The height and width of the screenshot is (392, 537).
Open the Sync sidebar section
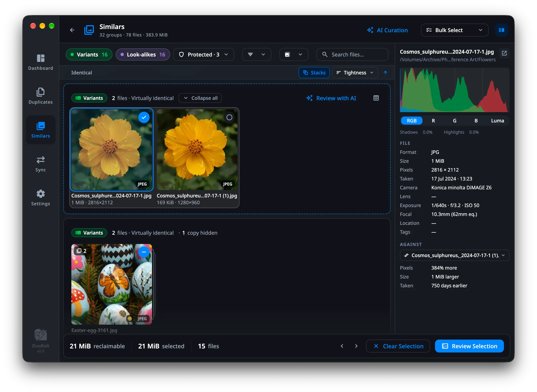click(x=41, y=164)
